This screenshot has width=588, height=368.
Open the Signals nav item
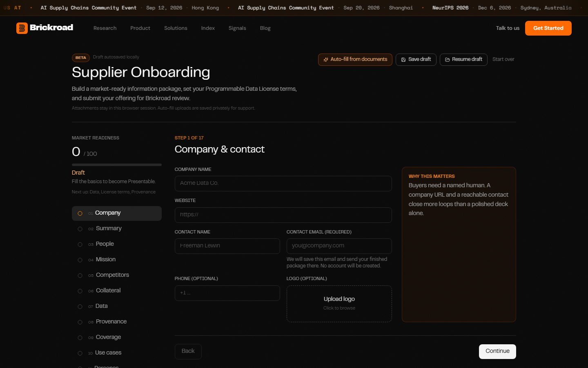point(237,28)
